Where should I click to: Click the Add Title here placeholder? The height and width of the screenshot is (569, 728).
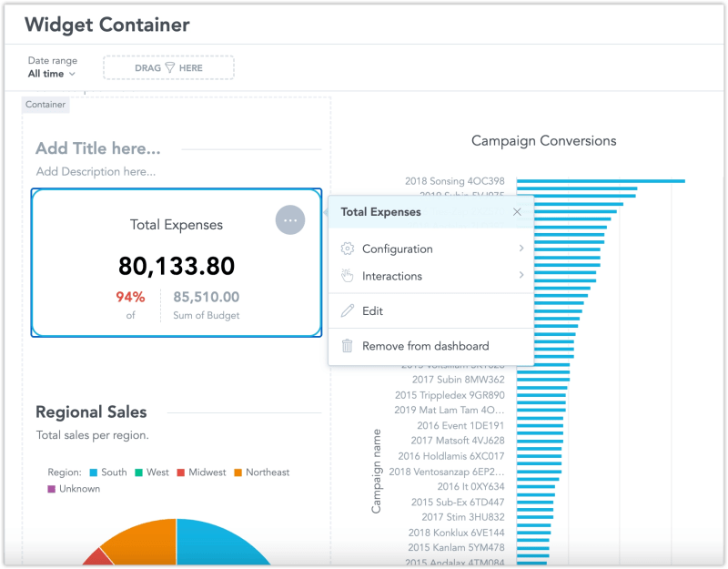(97, 147)
